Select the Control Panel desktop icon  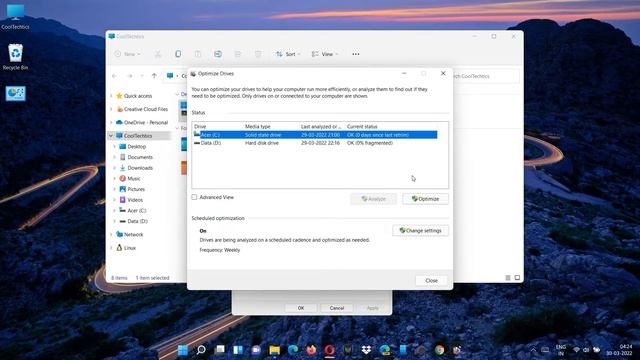coord(16,93)
